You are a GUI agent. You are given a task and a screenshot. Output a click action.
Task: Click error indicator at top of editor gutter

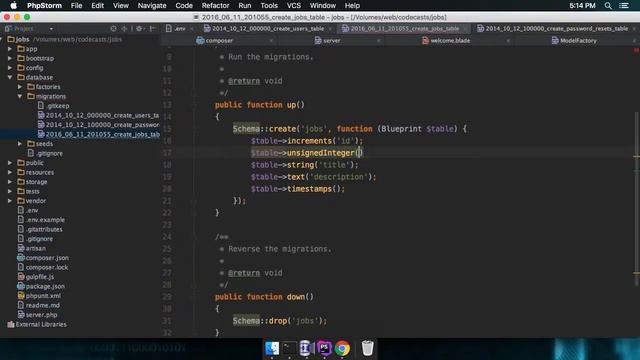click(x=636, y=50)
